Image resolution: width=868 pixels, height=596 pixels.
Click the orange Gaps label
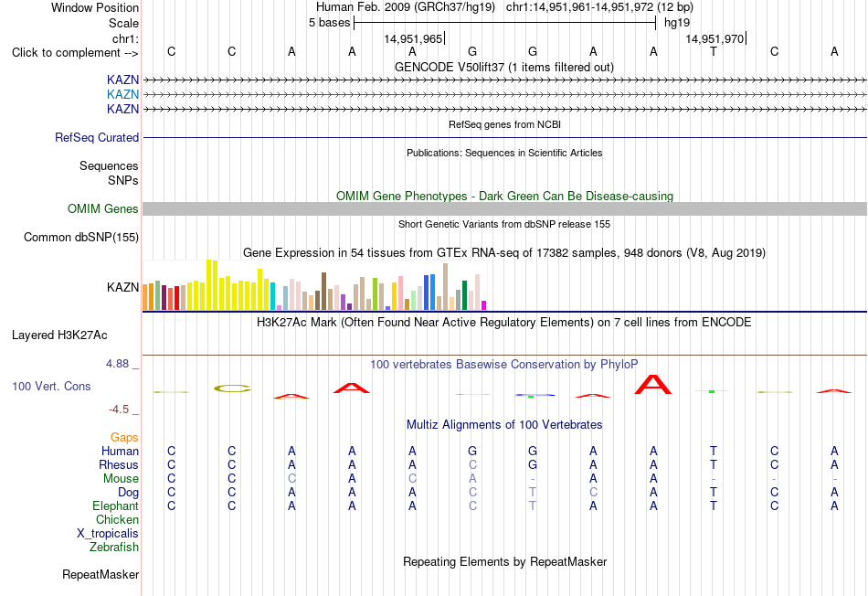pos(124,438)
